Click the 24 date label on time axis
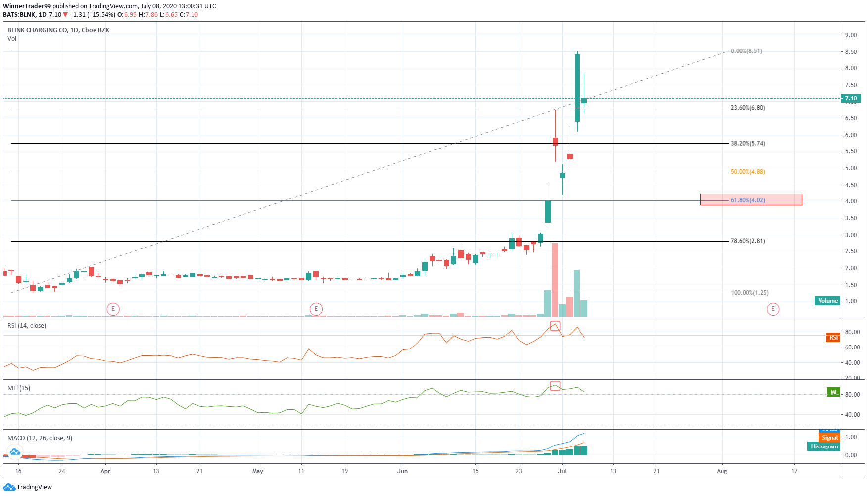This screenshot has height=496, width=868. [x=62, y=471]
